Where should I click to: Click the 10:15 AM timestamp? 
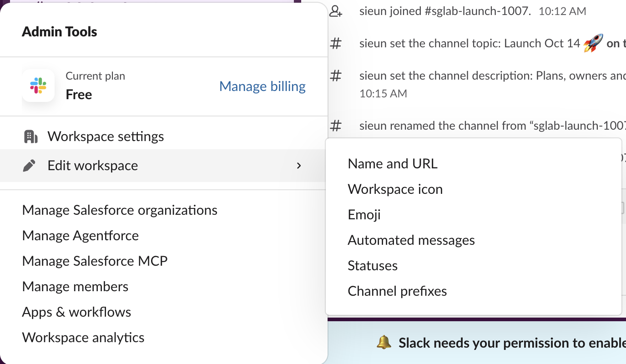pyautogui.click(x=383, y=94)
